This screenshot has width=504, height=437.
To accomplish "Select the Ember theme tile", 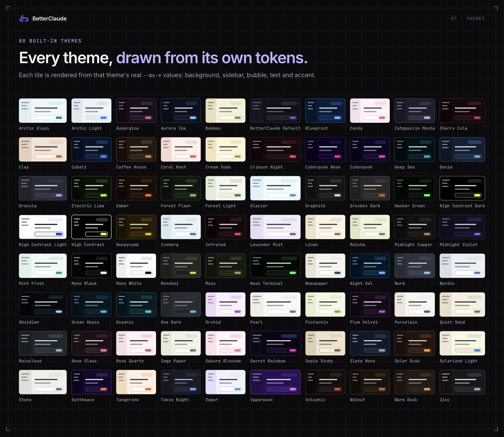I will tap(136, 188).
